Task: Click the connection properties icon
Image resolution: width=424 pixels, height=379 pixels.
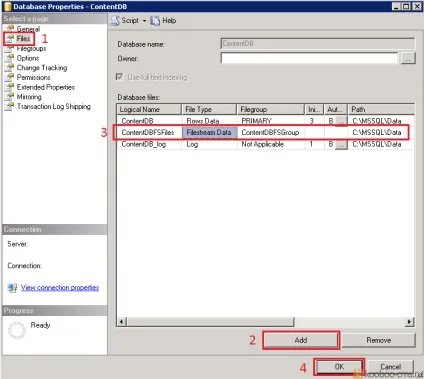Action: pos(12,288)
